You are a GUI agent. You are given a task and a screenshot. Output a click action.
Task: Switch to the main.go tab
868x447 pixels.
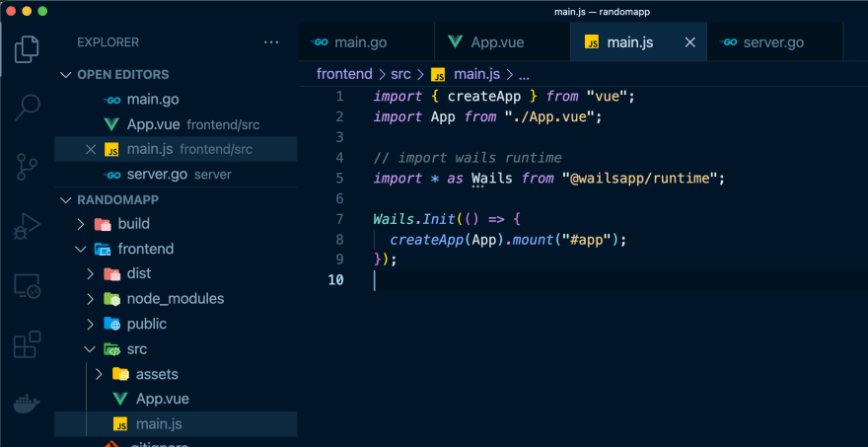tap(367, 42)
